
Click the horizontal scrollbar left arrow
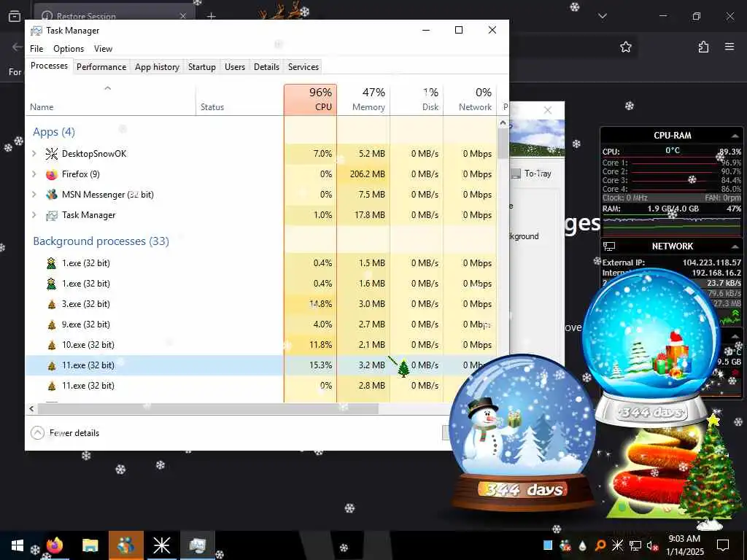31,408
